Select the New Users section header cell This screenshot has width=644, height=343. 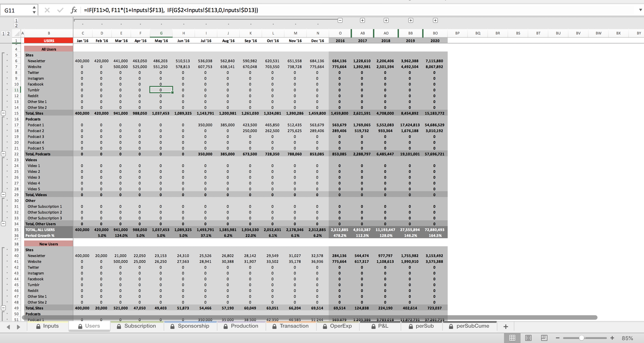49,244
